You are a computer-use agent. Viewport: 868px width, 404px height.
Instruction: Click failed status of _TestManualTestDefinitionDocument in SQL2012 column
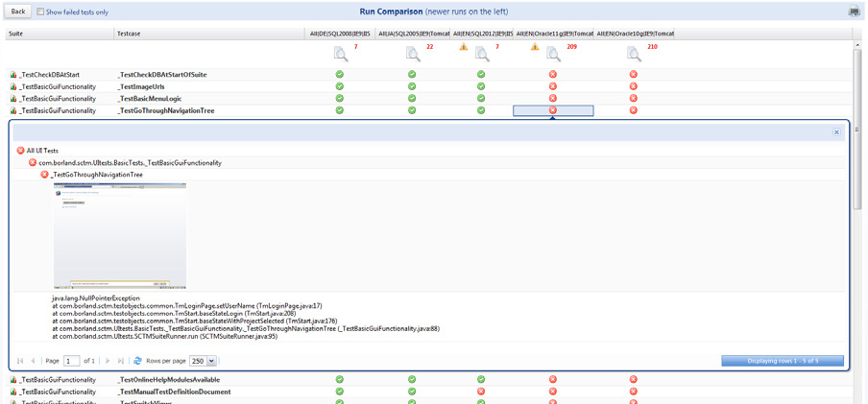481,392
